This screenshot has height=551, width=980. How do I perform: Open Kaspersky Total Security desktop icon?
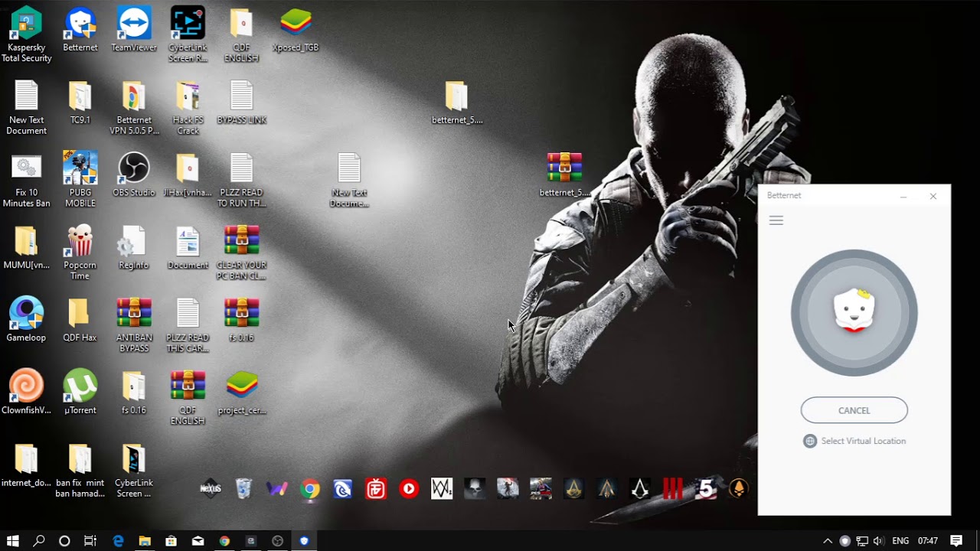click(27, 35)
